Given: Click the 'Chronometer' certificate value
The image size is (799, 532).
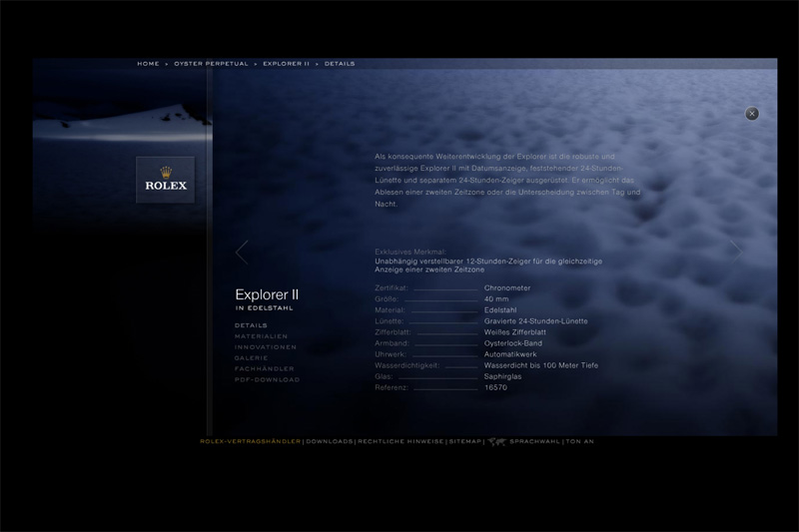Looking at the screenshot, I should [507, 288].
